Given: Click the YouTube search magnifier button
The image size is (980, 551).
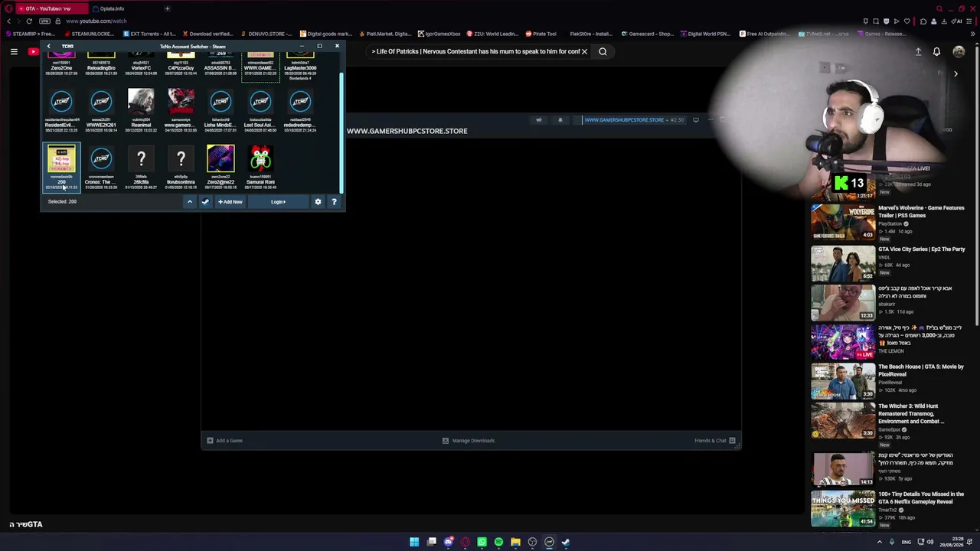Looking at the screenshot, I should click(x=603, y=52).
